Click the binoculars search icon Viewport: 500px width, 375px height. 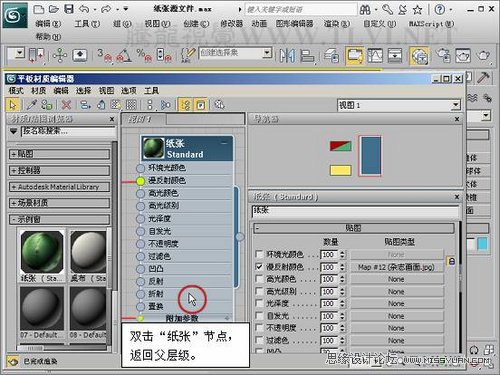coord(365,10)
